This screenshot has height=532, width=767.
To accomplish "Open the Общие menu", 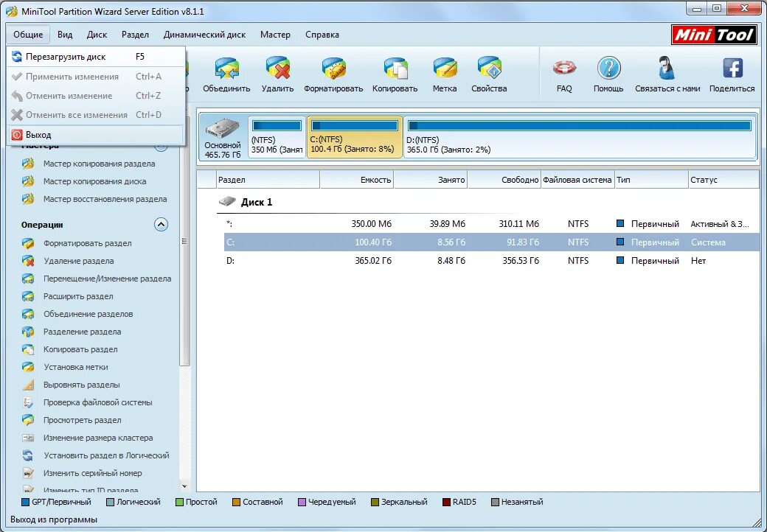I will [x=28, y=35].
